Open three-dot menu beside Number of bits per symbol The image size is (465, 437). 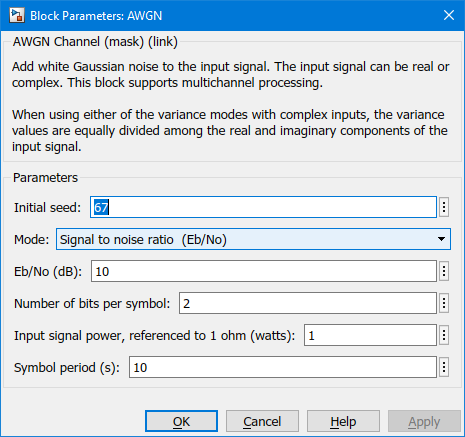[444, 303]
